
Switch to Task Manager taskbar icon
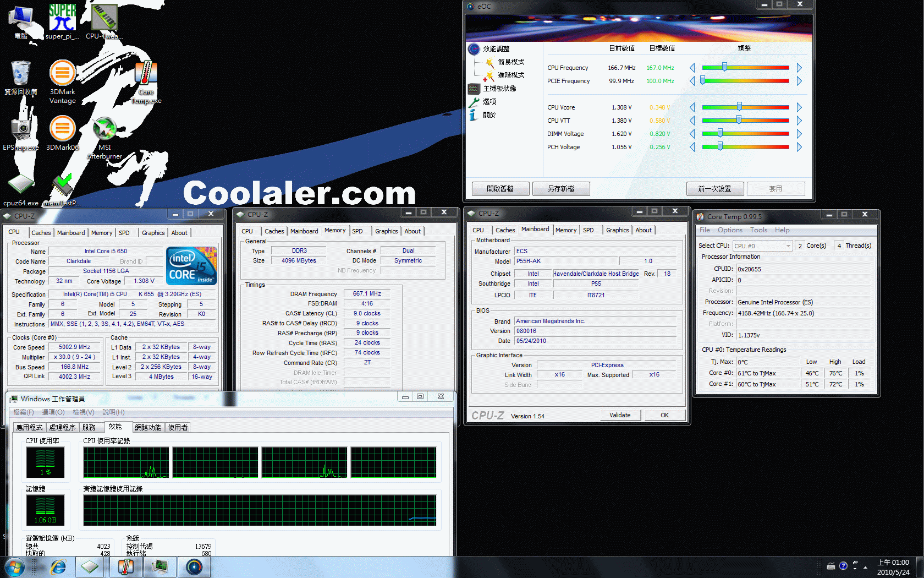point(160,567)
